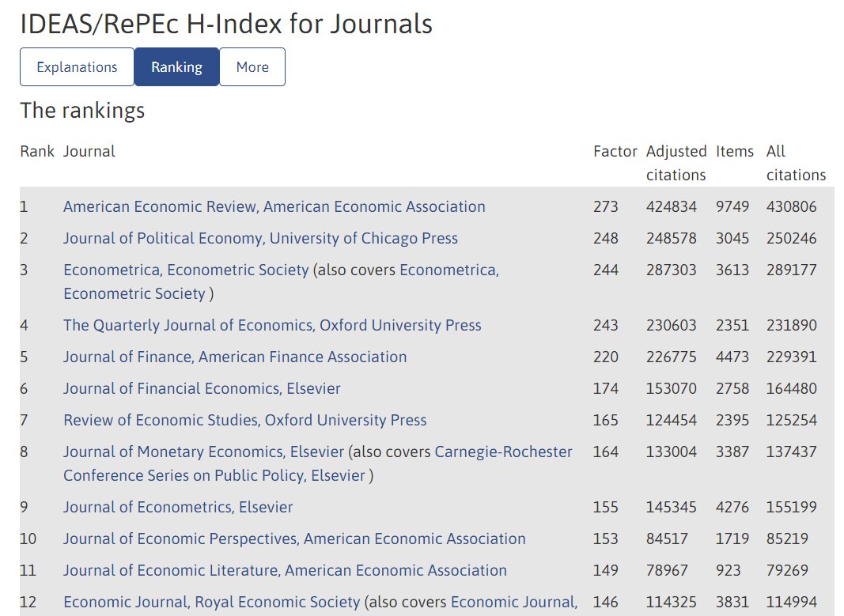This screenshot has height=616, width=844.
Task: Select adjusted citations value 84517
Action: pyautogui.click(x=667, y=539)
